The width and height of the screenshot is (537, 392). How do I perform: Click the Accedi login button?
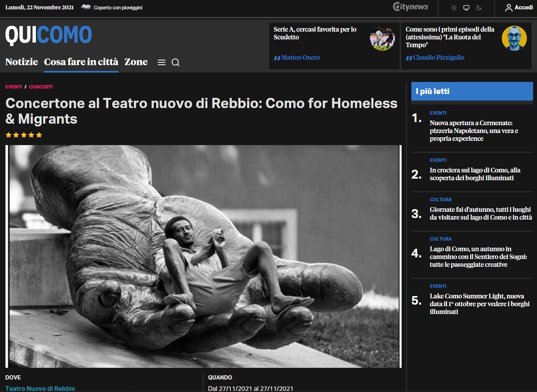point(519,7)
